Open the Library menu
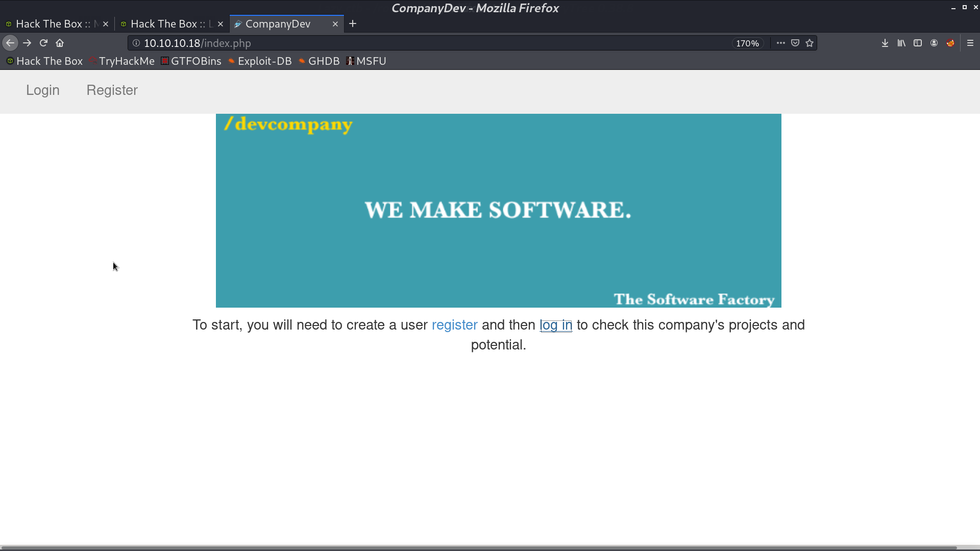 (x=901, y=43)
